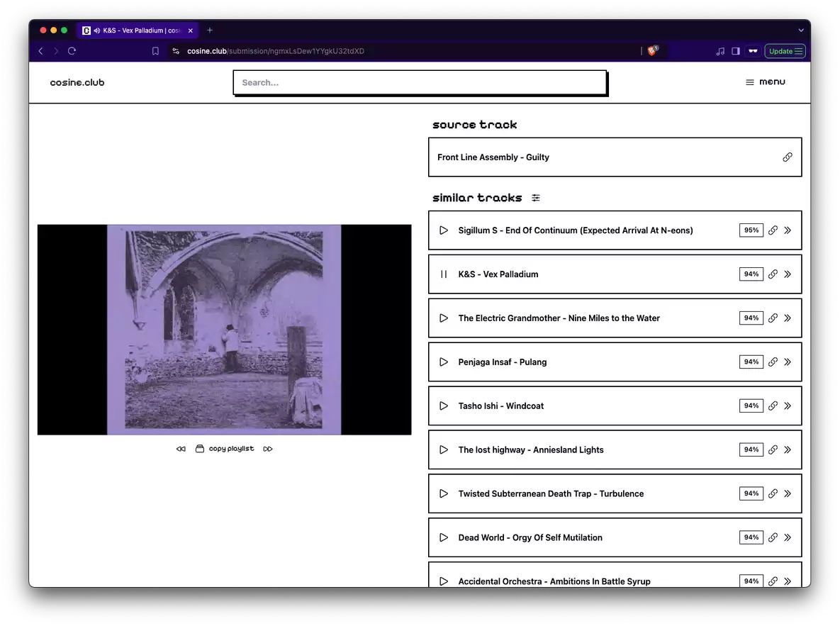Image resolution: width=840 pixels, height=626 pixels.
Task: Click source track title Front Line Assembly - Guilty
Action: tap(493, 157)
